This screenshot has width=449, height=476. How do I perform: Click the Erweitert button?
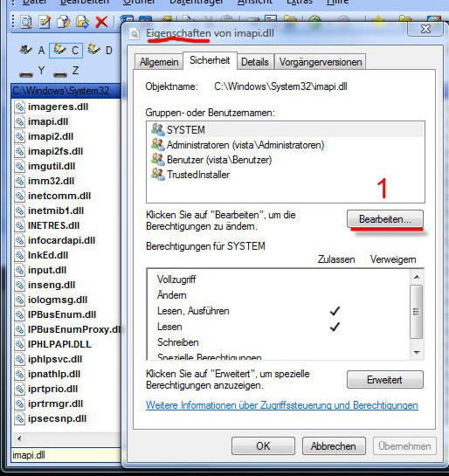click(385, 379)
